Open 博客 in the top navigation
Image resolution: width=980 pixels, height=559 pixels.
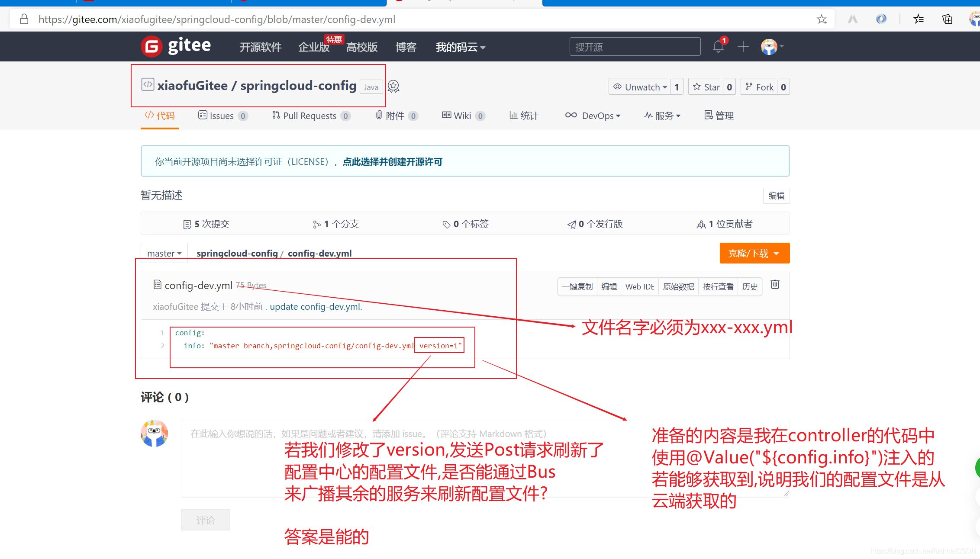tap(406, 47)
